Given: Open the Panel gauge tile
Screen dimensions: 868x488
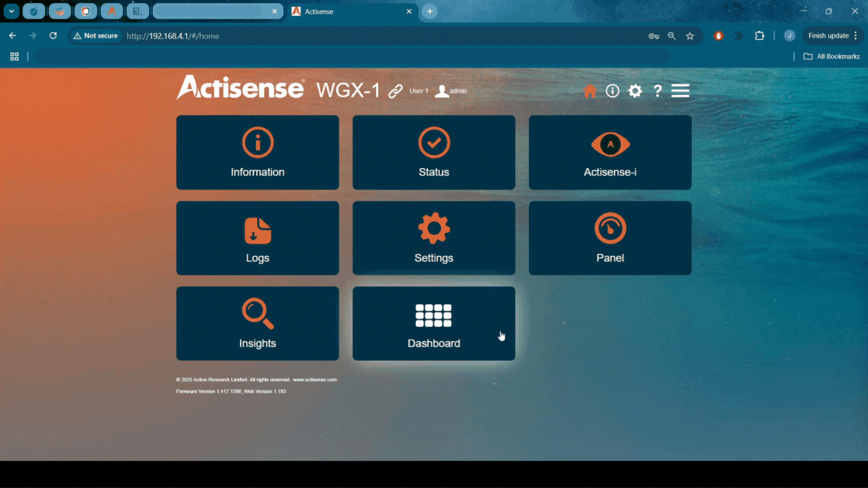Looking at the screenshot, I should pos(610,238).
